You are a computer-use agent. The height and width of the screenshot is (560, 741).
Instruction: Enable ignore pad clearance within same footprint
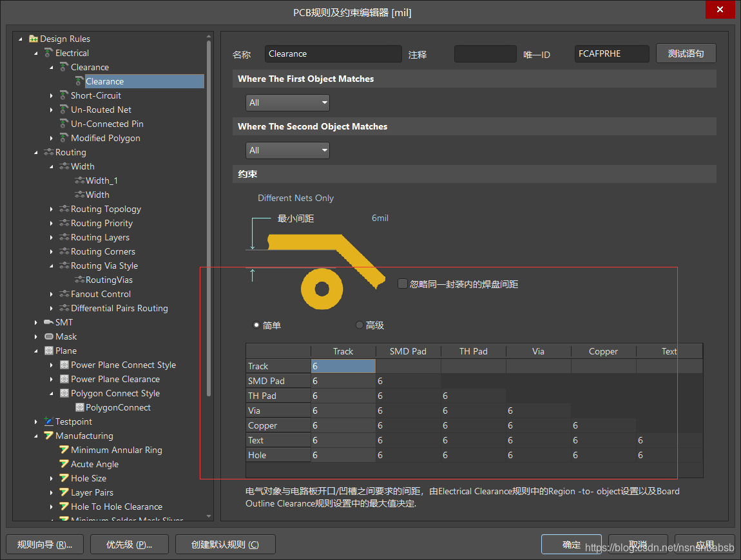click(x=403, y=284)
